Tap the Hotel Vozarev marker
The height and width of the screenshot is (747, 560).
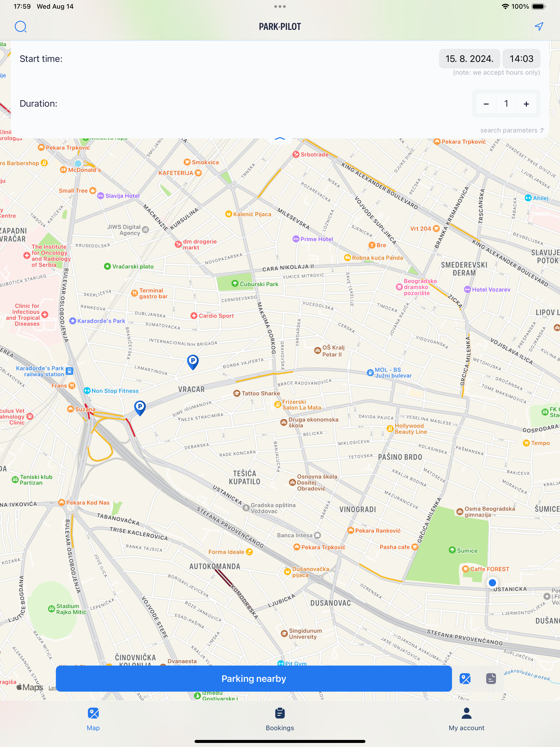click(467, 289)
